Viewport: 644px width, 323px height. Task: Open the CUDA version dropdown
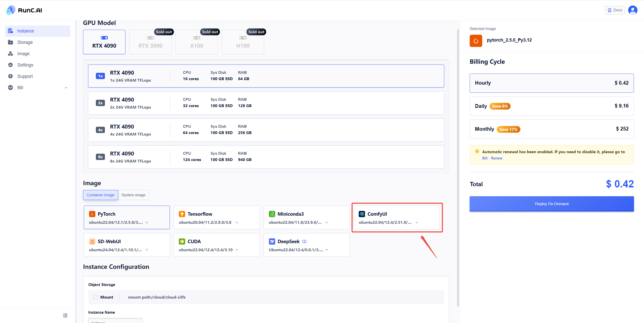[237, 250]
